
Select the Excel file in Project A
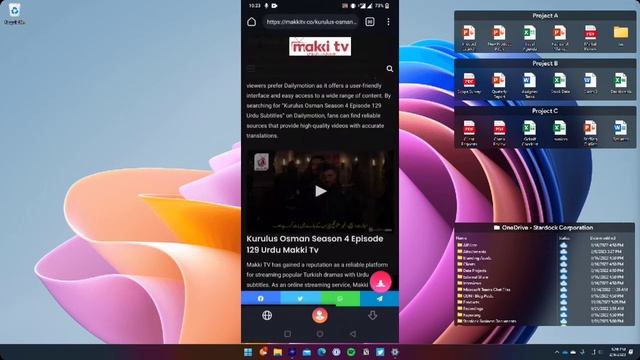click(x=529, y=38)
